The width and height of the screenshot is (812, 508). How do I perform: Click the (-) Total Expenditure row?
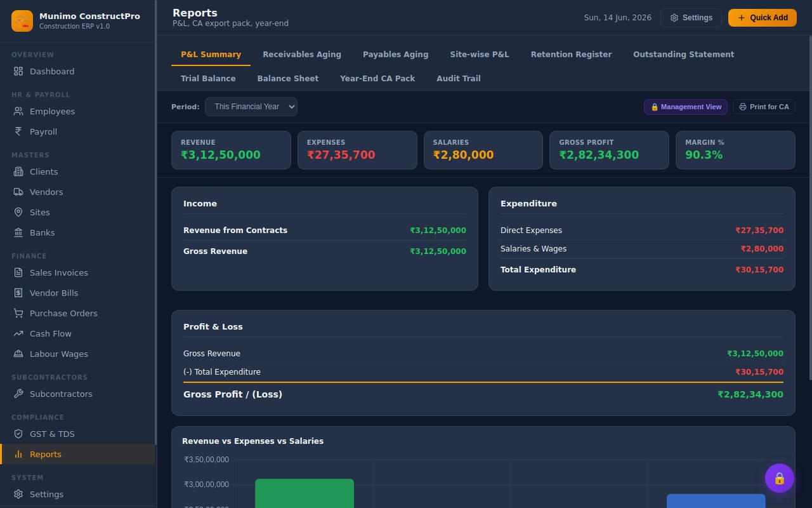(x=483, y=372)
